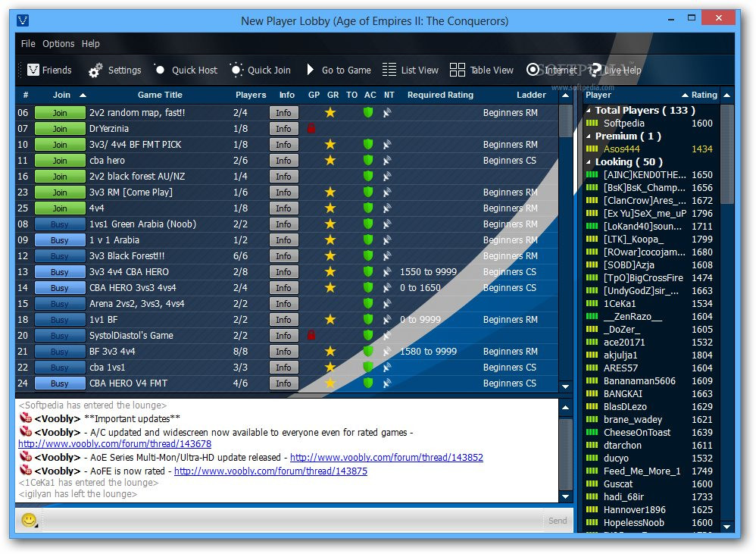Click the Quick Host icon
This screenshot has height=554, width=756.
point(160,70)
